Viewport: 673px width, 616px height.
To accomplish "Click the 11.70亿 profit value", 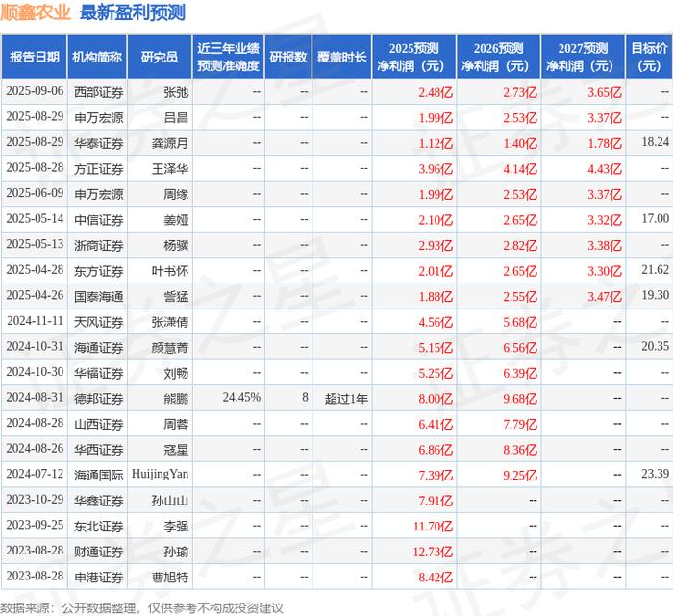I will tap(433, 527).
